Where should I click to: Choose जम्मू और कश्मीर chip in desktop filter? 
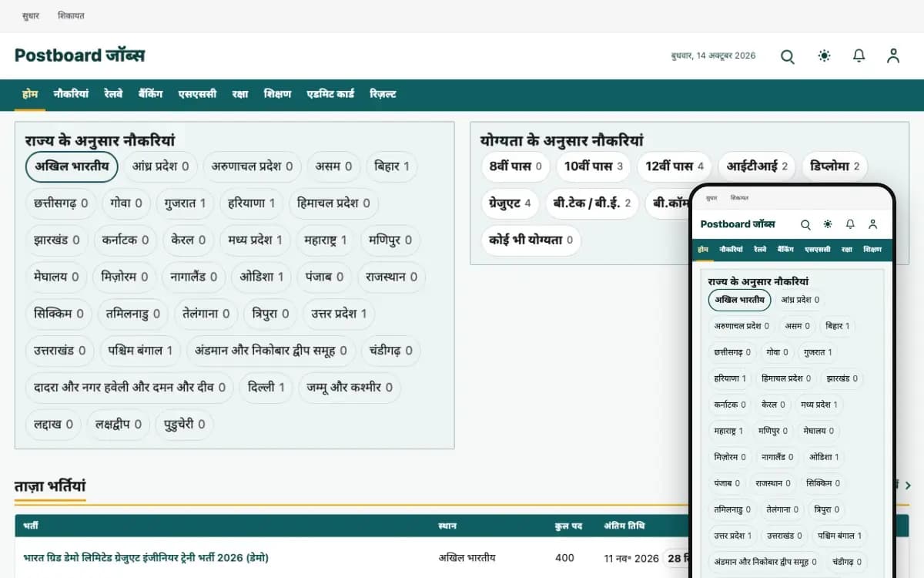pyautogui.click(x=350, y=388)
